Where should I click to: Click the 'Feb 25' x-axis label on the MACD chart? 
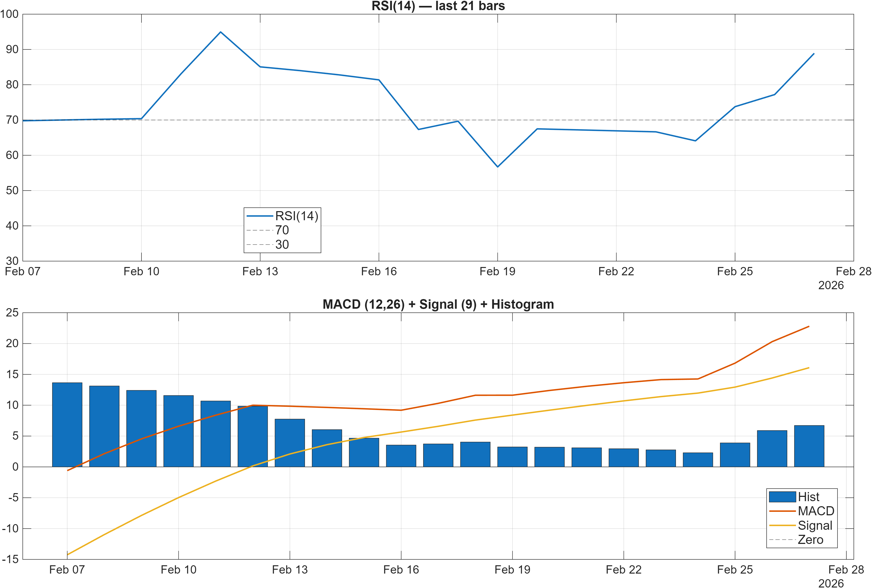[735, 570]
